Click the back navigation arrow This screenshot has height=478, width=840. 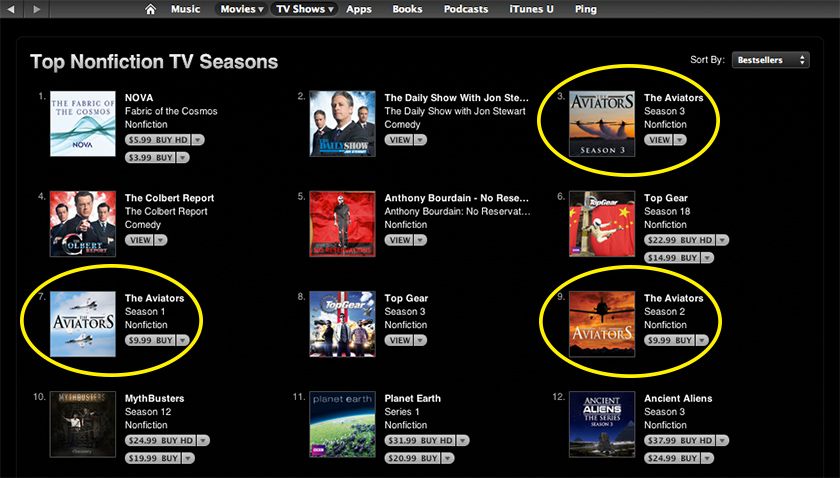coord(11,9)
